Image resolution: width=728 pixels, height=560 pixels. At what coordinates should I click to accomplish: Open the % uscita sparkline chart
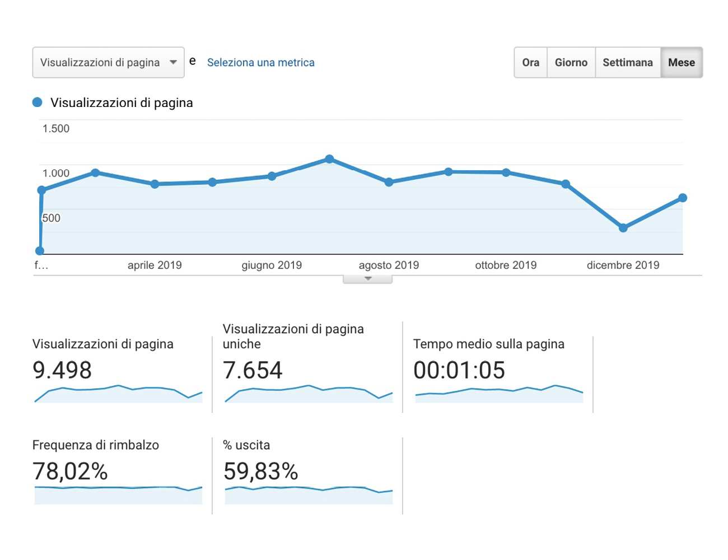pos(308,495)
